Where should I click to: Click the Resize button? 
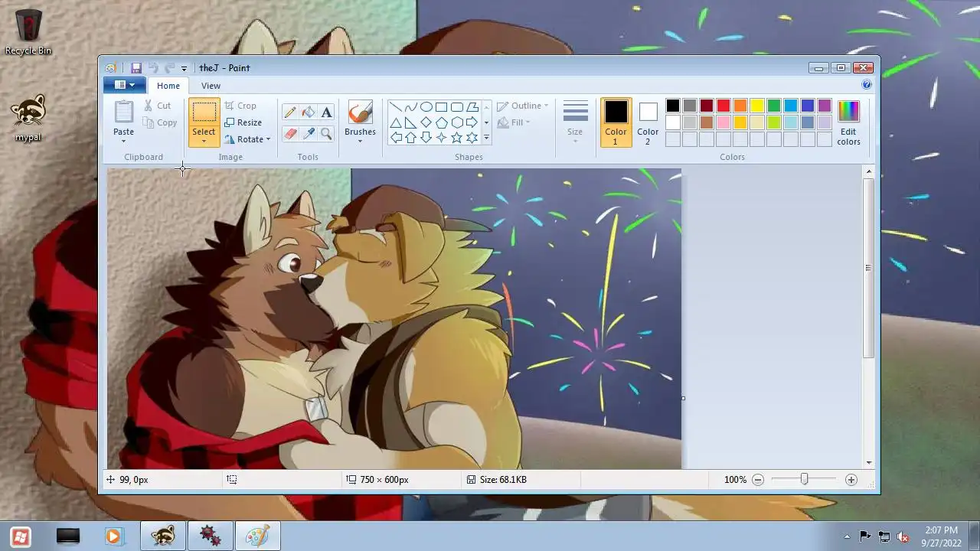pyautogui.click(x=243, y=122)
